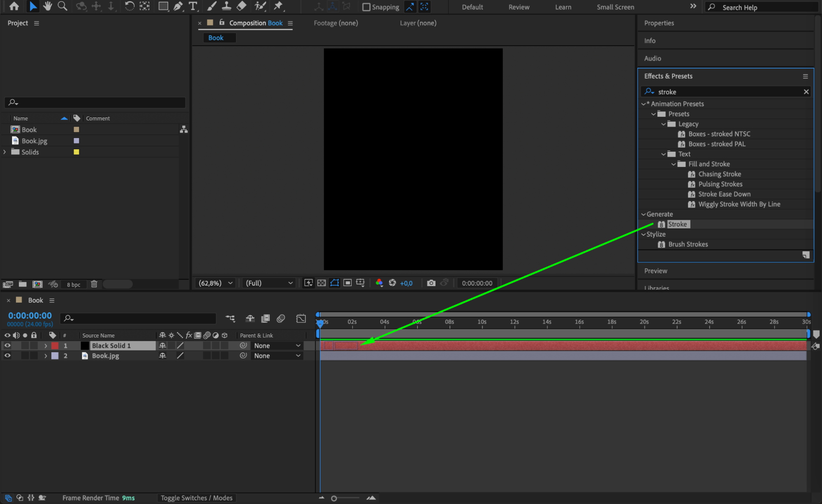The height and width of the screenshot is (504, 822).
Task: Click red label swatch of Black Solid 1
Action: point(55,346)
